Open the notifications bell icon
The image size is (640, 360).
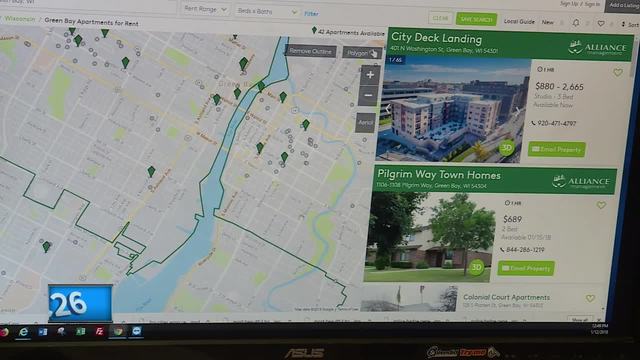pos(576,23)
